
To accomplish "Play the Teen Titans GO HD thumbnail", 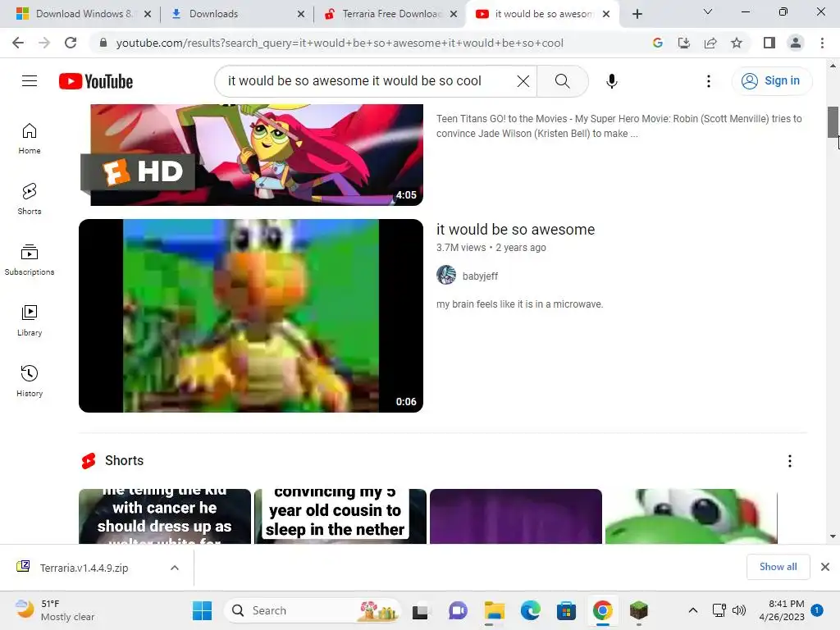I will 251,154.
